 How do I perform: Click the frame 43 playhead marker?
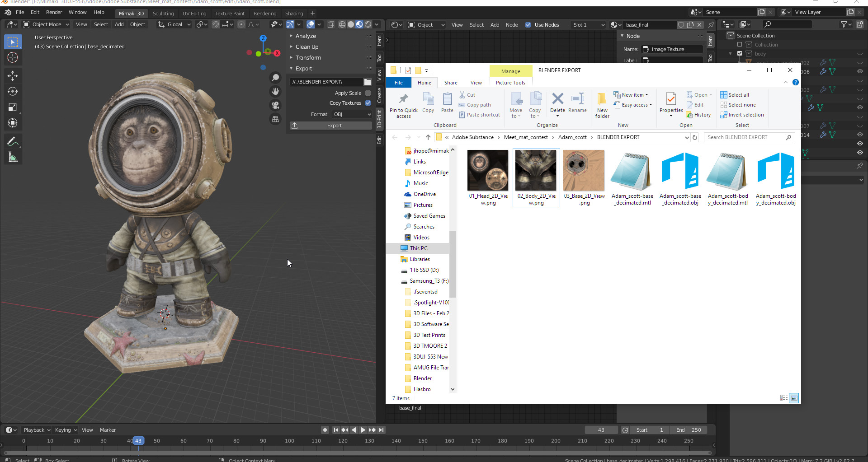point(138,441)
